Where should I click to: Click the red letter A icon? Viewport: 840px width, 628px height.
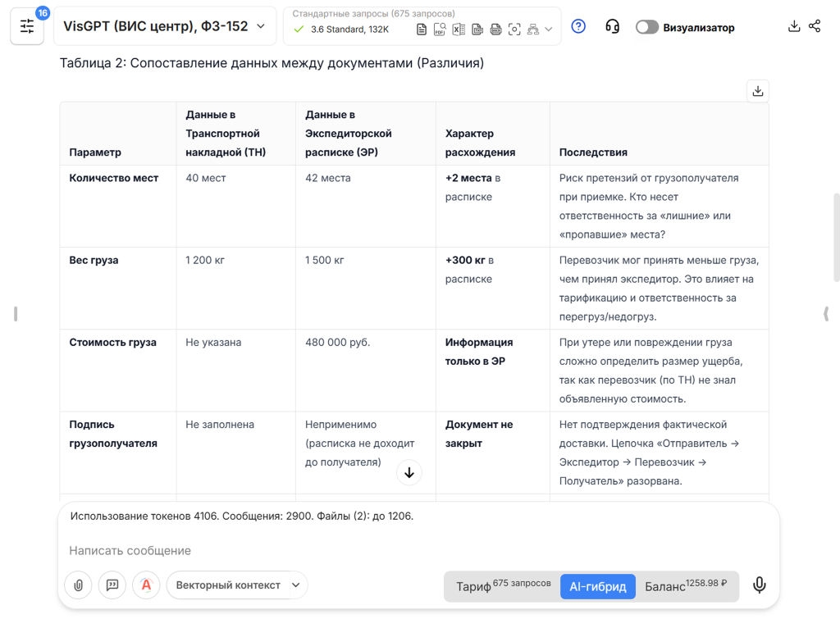tap(146, 585)
